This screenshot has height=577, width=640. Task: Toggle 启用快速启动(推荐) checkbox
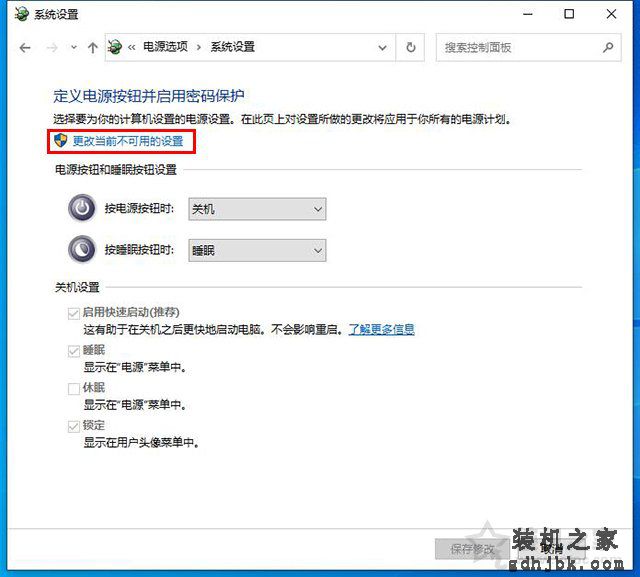point(73,313)
